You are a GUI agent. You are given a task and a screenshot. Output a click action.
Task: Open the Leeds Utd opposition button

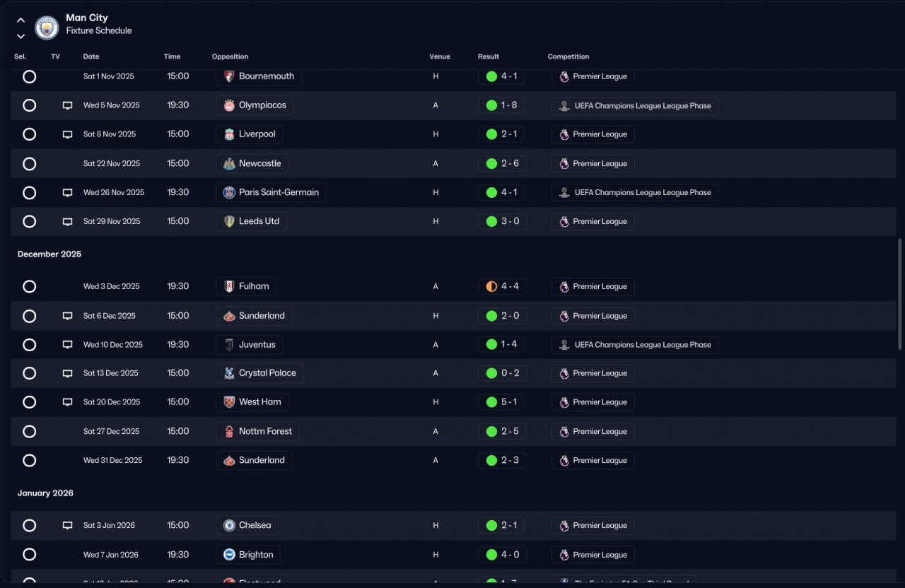point(251,221)
